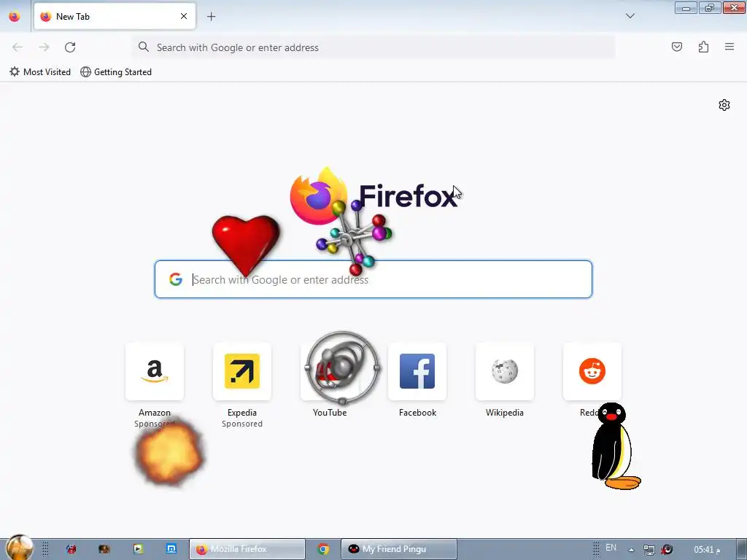Open the Windows Start orb
Screen dimensions: 747x560
point(19,548)
